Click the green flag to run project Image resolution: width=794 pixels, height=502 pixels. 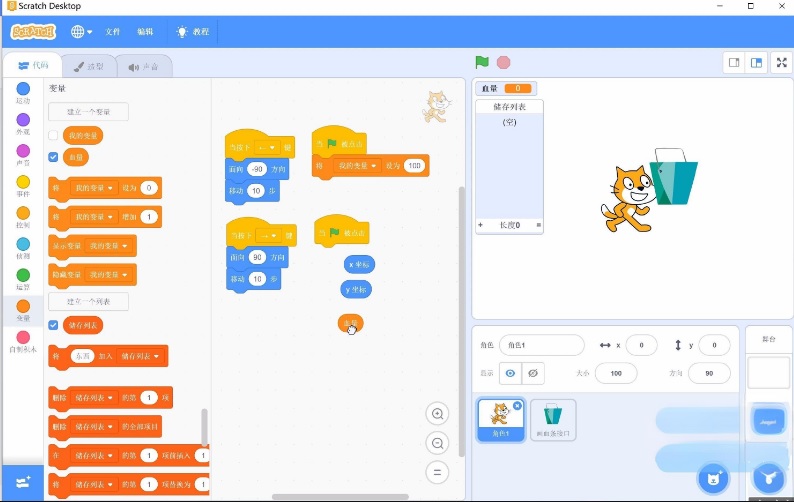click(x=482, y=62)
